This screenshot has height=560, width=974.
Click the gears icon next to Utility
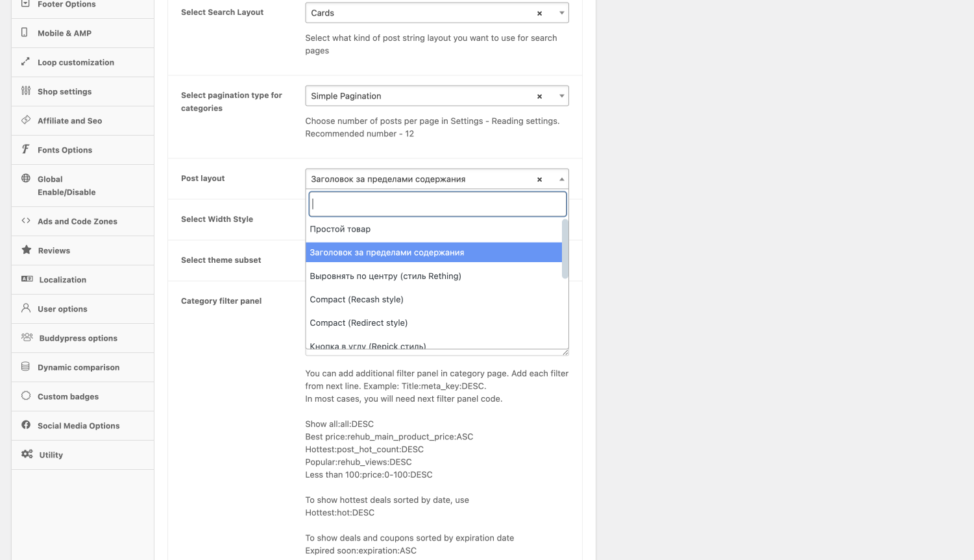27,454
